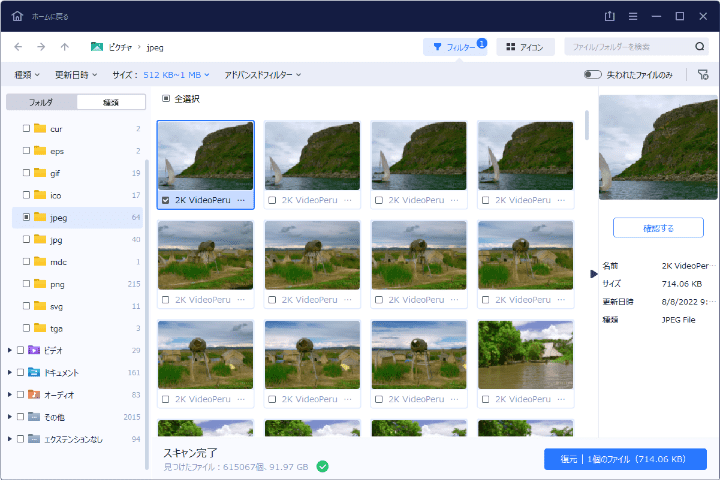Click the sidebar tree vertical scrollbar
Image resolution: width=720 pixels, height=480 pixels.
click(x=147, y=314)
